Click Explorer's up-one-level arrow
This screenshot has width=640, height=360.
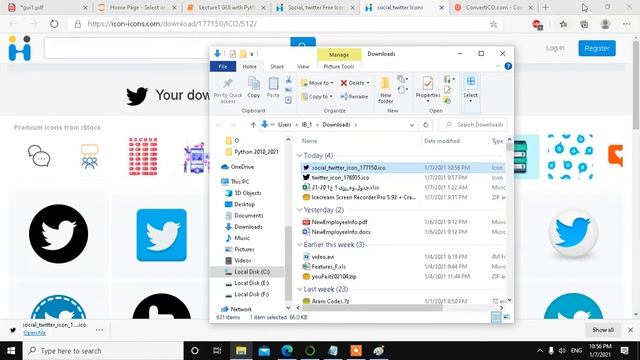coord(253,125)
